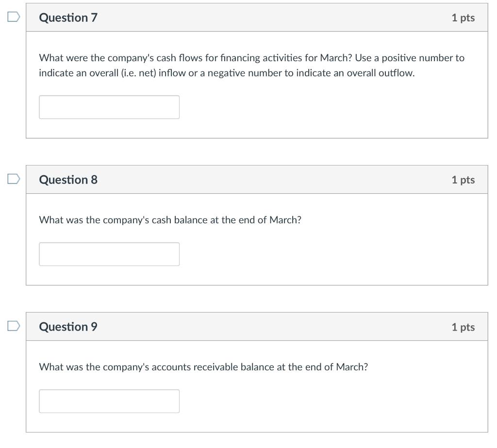Flag Question 7 for review
The image size is (497, 448).
coord(13,17)
